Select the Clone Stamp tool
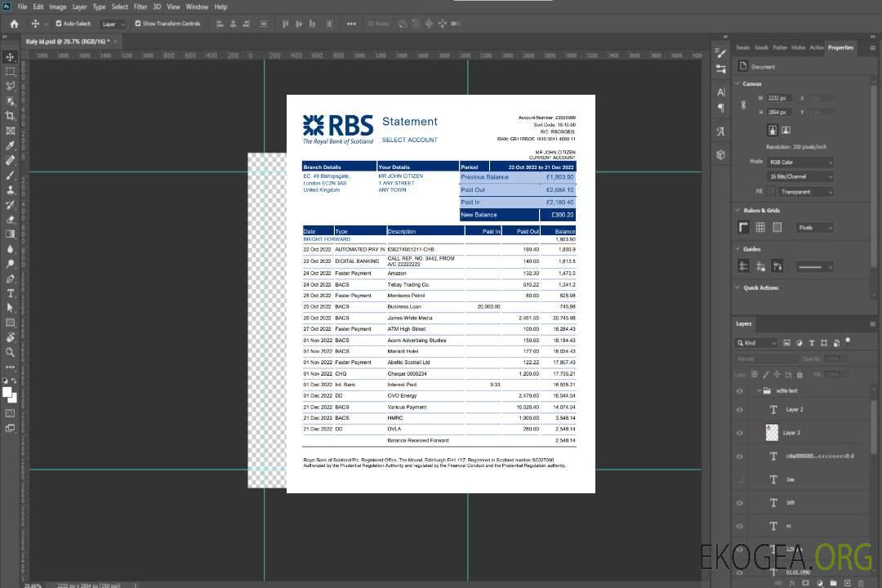 (10, 189)
